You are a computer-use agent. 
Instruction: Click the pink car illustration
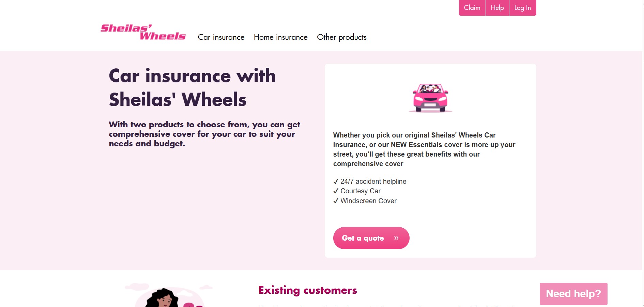click(x=430, y=98)
